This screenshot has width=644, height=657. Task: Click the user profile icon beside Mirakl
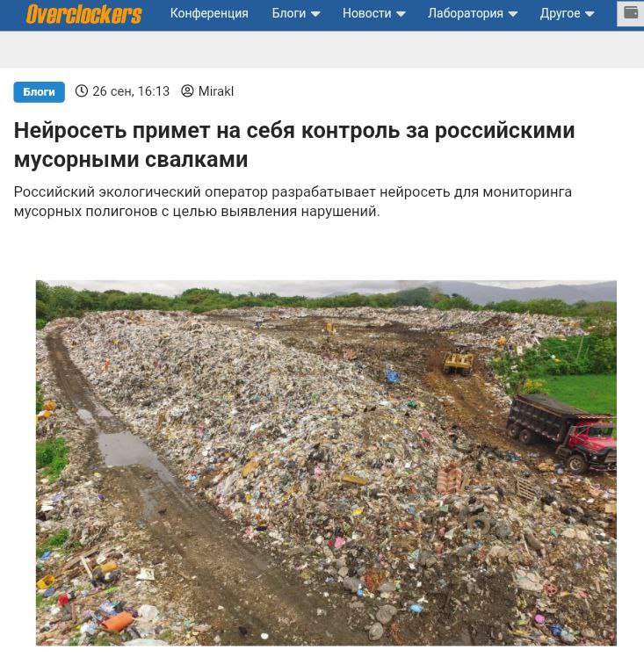(x=187, y=91)
